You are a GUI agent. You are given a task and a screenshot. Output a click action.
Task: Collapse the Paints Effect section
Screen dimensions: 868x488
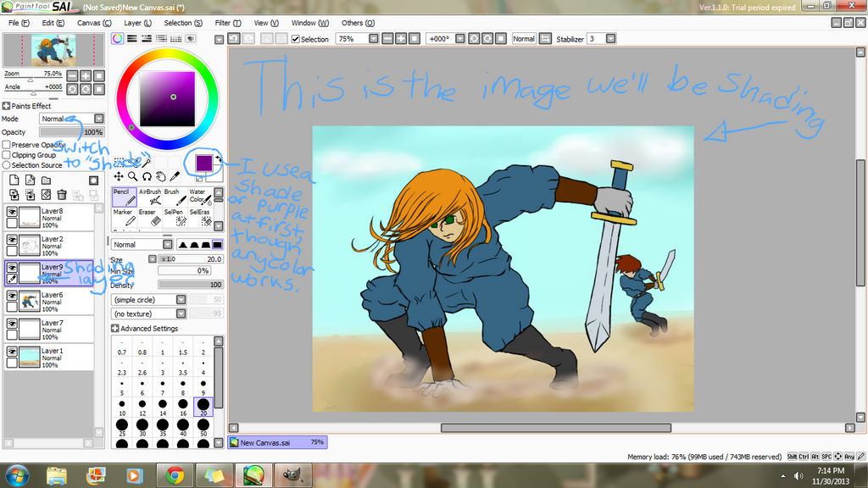click(x=6, y=106)
